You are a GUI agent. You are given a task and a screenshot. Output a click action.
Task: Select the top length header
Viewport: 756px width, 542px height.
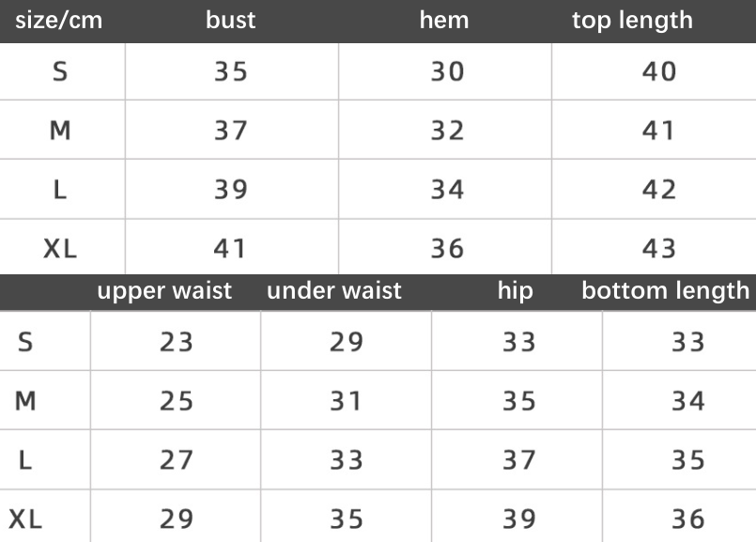(632, 21)
